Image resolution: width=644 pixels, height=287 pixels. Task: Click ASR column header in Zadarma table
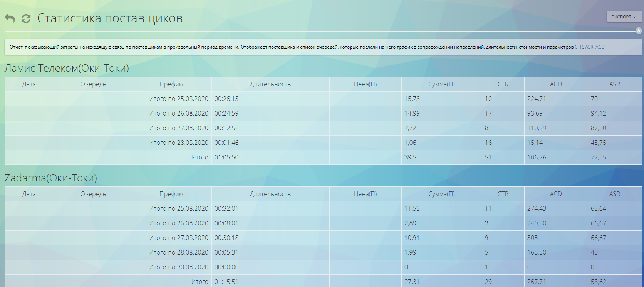(614, 194)
